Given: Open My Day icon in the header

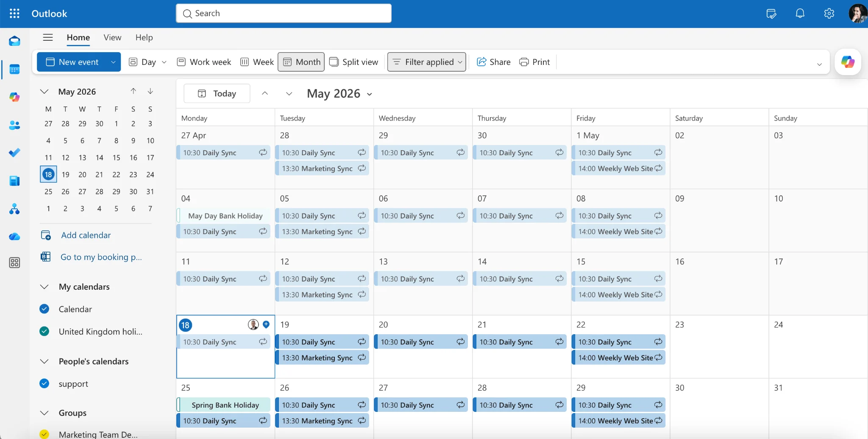Looking at the screenshot, I should click(771, 14).
